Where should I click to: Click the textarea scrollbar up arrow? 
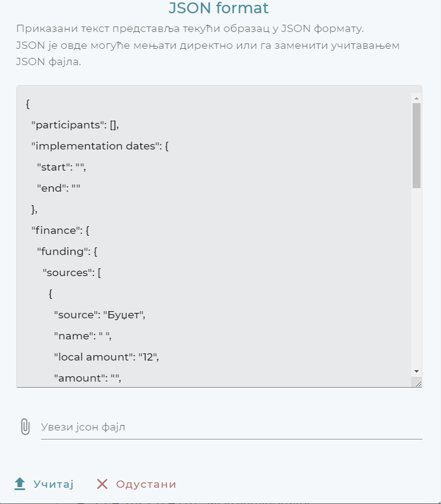(x=416, y=98)
